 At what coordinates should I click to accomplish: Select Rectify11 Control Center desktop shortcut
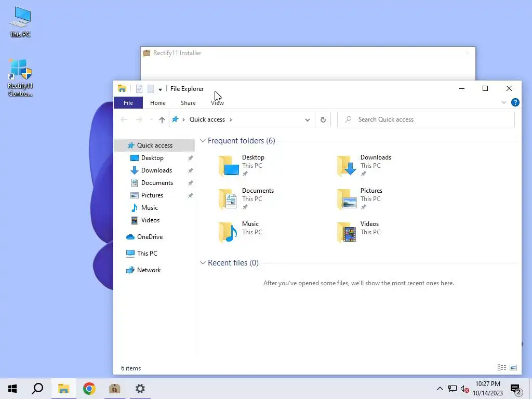[x=20, y=78]
